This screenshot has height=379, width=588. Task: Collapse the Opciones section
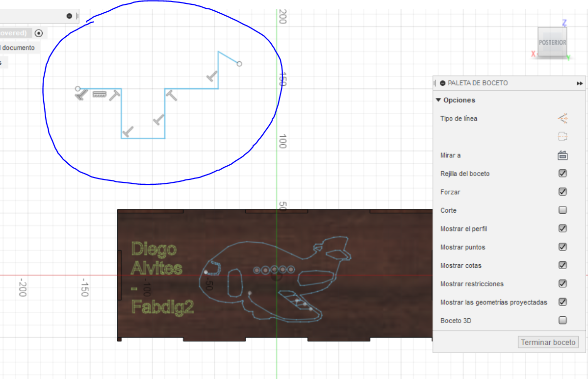tap(438, 100)
